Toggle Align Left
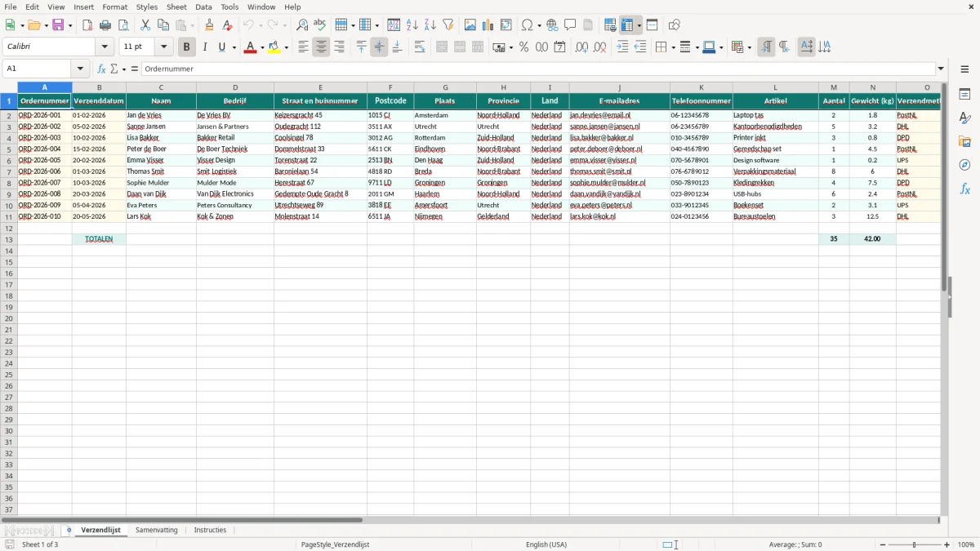The width and height of the screenshot is (980, 551). tap(303, 47)
